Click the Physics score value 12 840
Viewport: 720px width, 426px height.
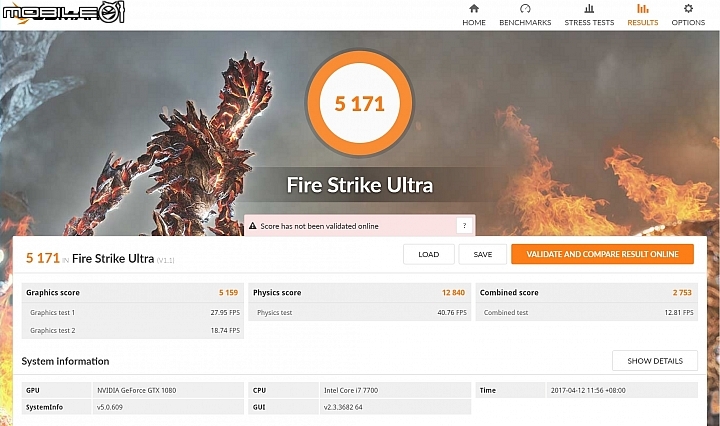click(453, 292)
